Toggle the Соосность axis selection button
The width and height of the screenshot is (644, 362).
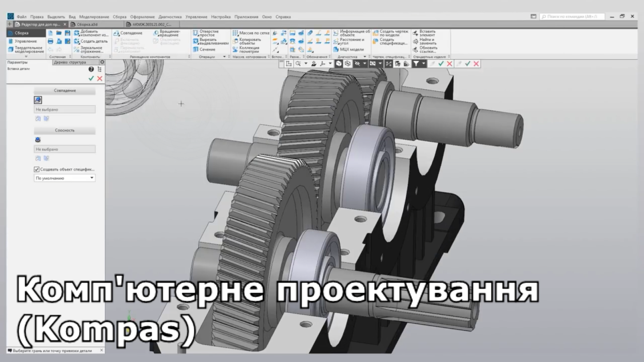(38, 140)
